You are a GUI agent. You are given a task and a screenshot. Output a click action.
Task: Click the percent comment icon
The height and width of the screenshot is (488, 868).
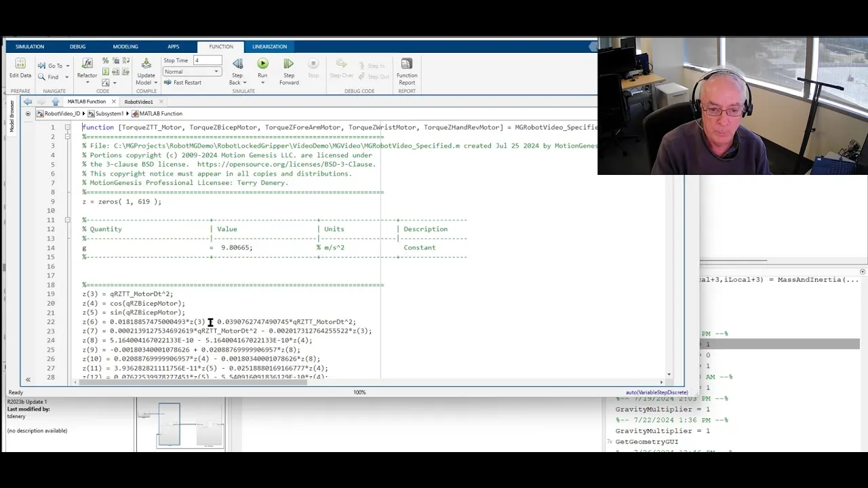105,60
